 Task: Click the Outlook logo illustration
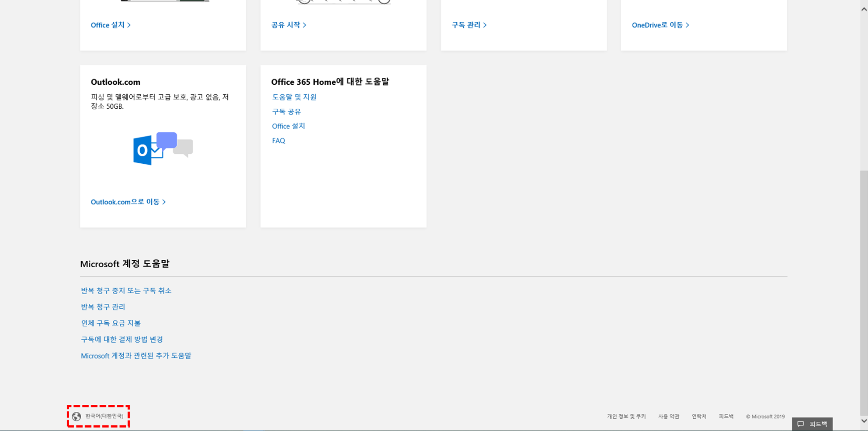163,148
